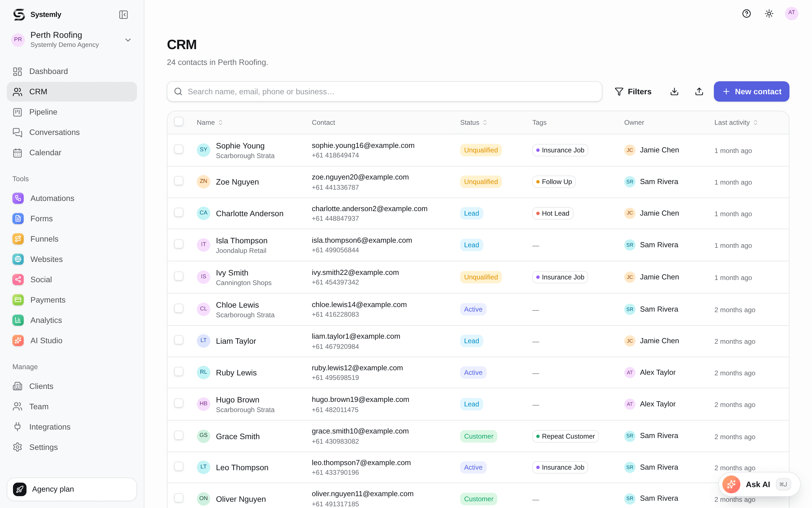Click the Ask AI button label
812x508 pixels.
(758, 485)
